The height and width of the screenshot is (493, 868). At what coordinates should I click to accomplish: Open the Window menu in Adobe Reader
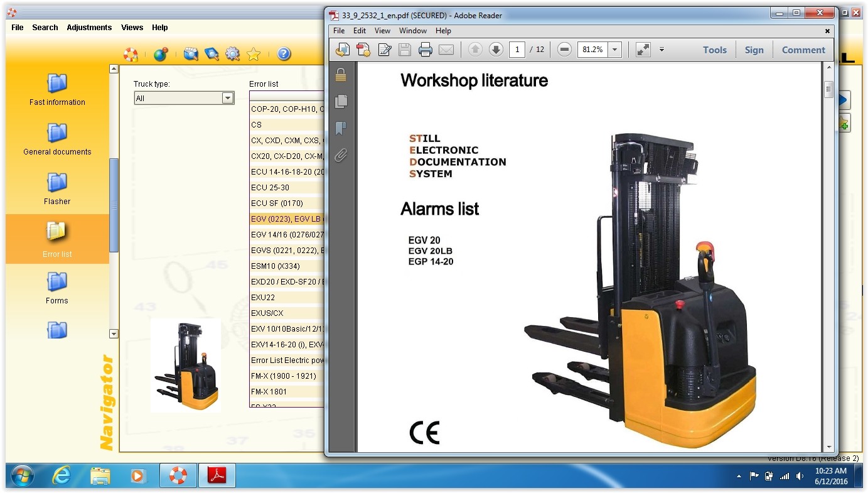pos(412,31)
